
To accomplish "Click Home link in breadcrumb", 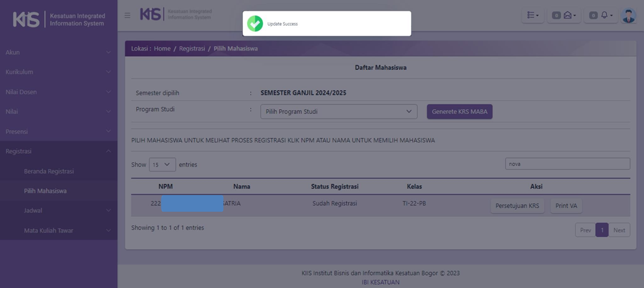I will (162, 48).
